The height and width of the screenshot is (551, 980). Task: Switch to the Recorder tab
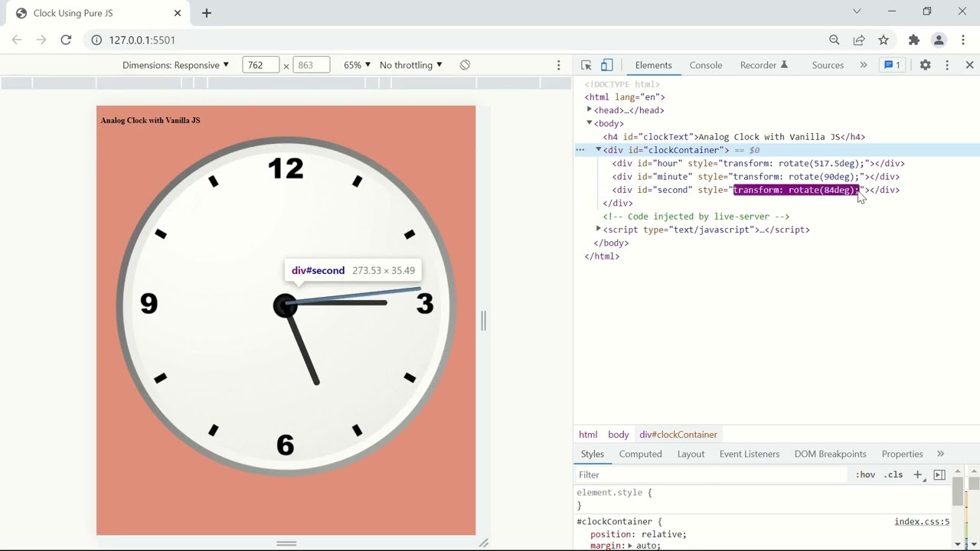point(764,65)
